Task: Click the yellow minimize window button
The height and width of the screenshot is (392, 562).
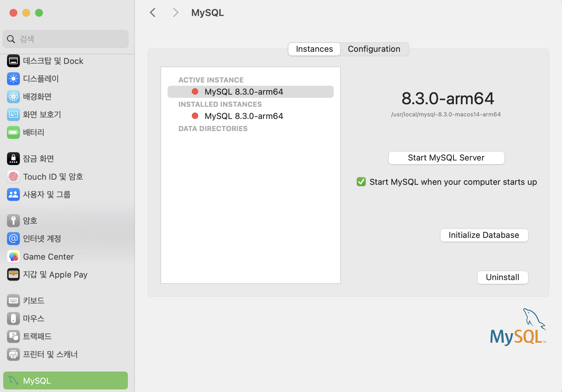Action: click(26, 13)
